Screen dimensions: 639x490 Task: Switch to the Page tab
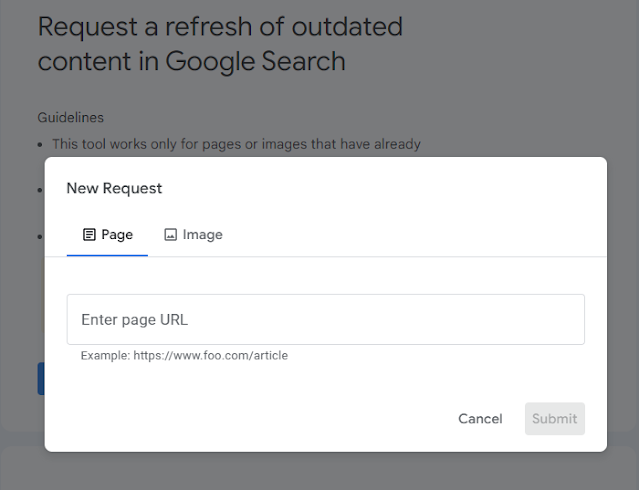point(107,235)
